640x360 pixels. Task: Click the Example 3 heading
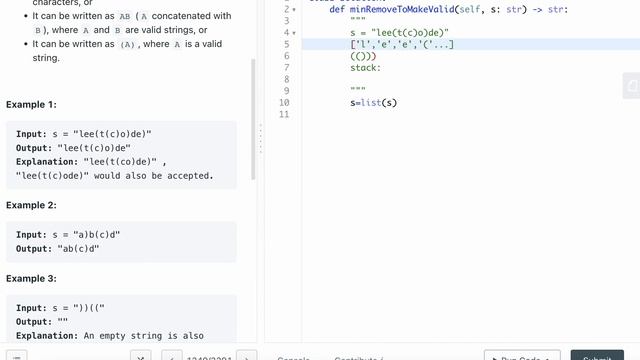pyautogui.click(x=31, y=278)
